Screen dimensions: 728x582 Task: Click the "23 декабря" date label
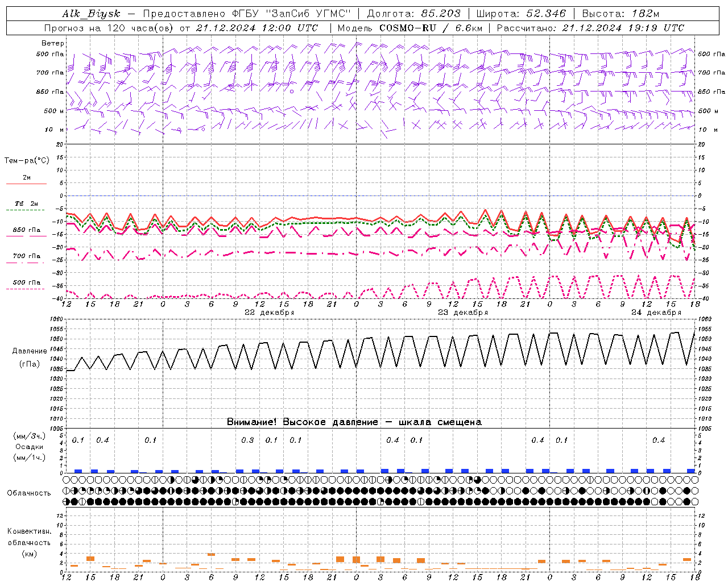[x=463, y=313]
